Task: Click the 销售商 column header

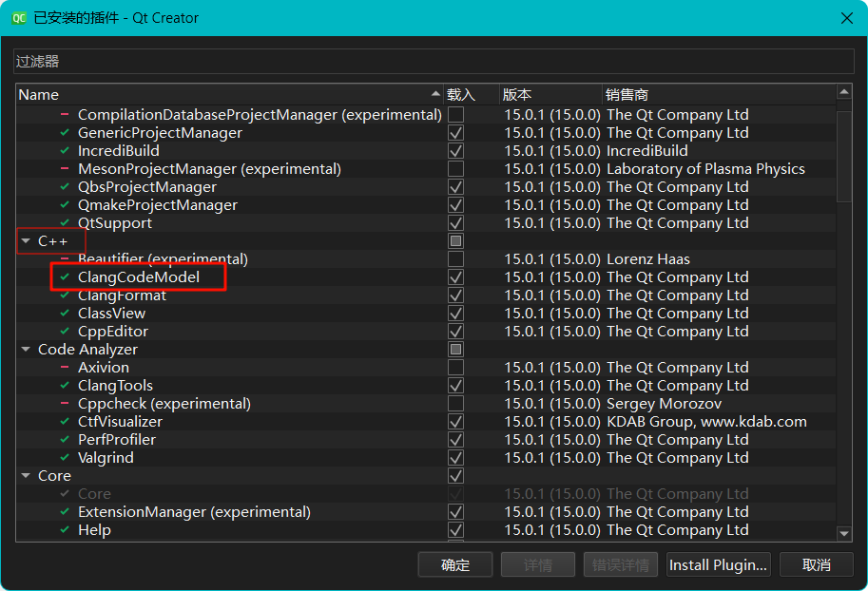Action: pyautogui.click(x=719, y=95)
